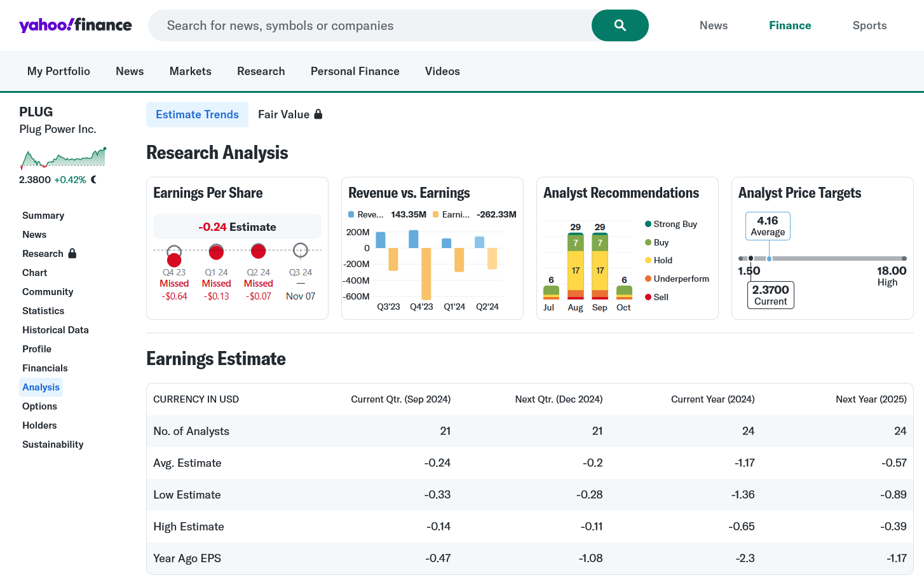924x587 pixels.
Task: Click the lock icon next to Research in sidebar
Action: click(72, 253)
